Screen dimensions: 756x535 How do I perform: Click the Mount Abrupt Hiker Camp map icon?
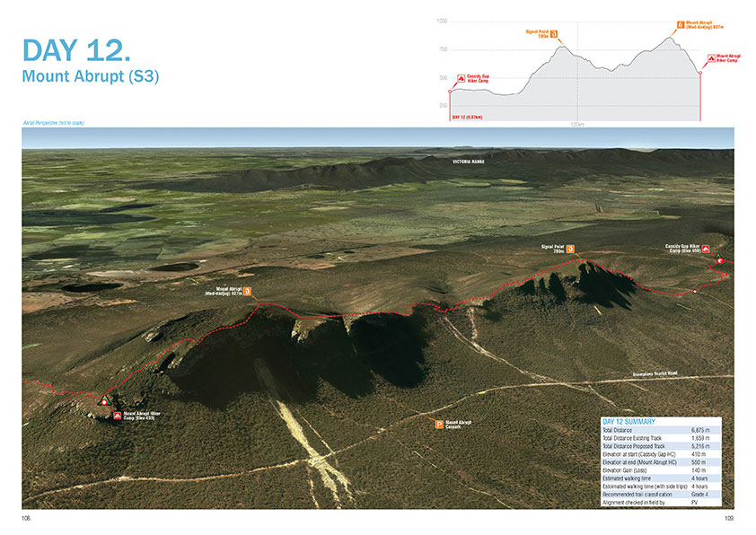[x=118, y=416]
